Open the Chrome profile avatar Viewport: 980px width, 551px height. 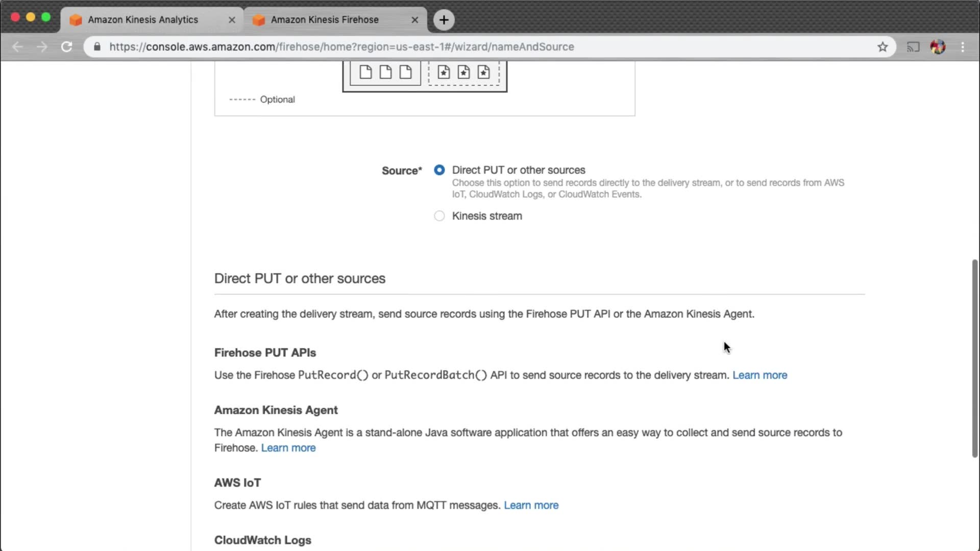(x=938, y=47)
